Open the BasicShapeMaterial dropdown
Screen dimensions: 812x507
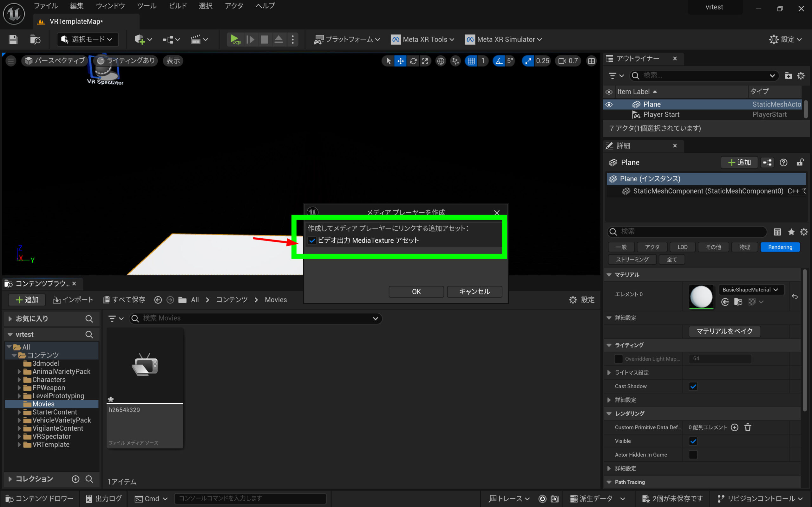pos(750,290)
